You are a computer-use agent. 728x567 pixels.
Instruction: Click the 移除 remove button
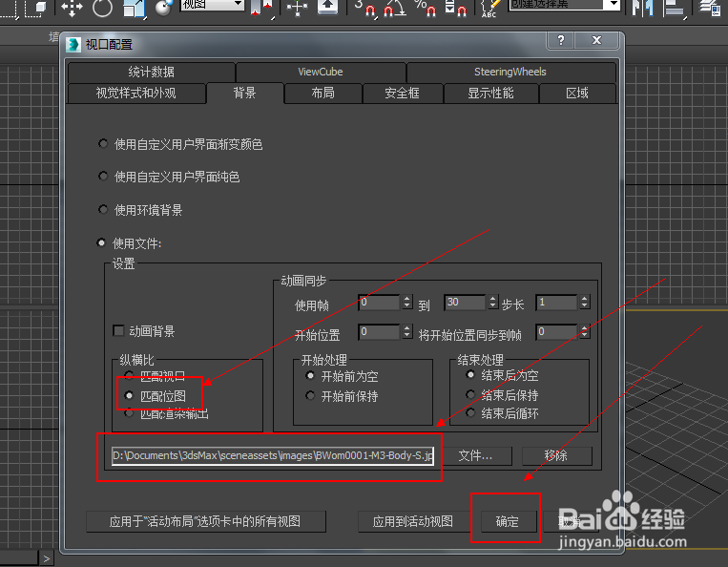click(x=556, y=456)
